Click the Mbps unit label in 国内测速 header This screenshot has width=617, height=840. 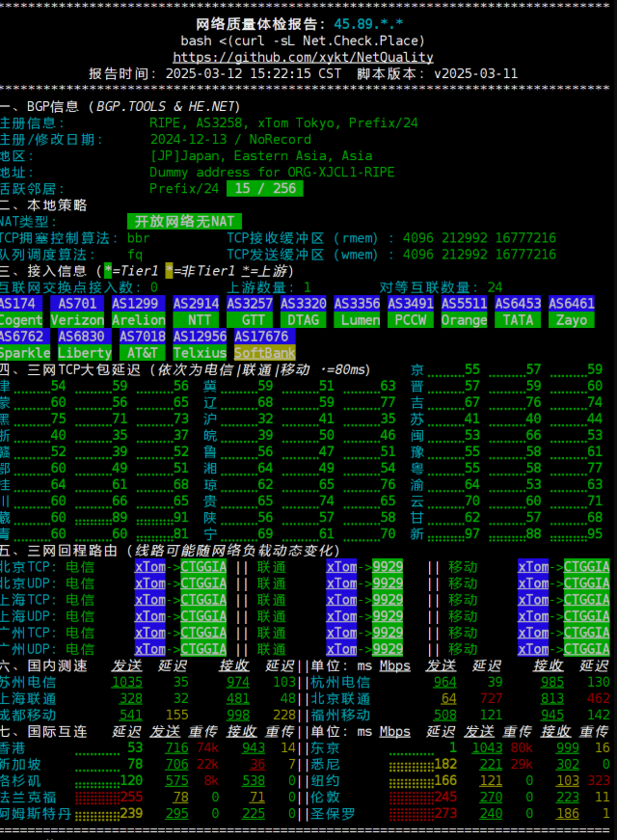point(395,665)
